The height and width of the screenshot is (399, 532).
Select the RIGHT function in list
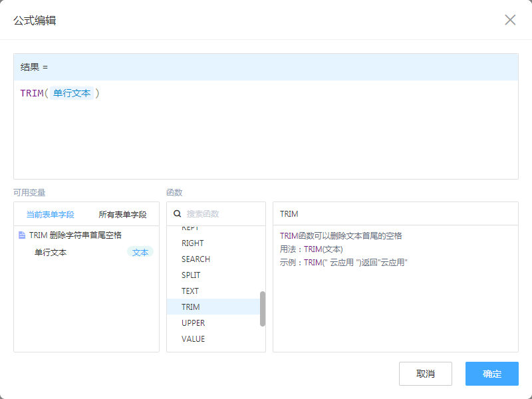(x=193, y=243)
